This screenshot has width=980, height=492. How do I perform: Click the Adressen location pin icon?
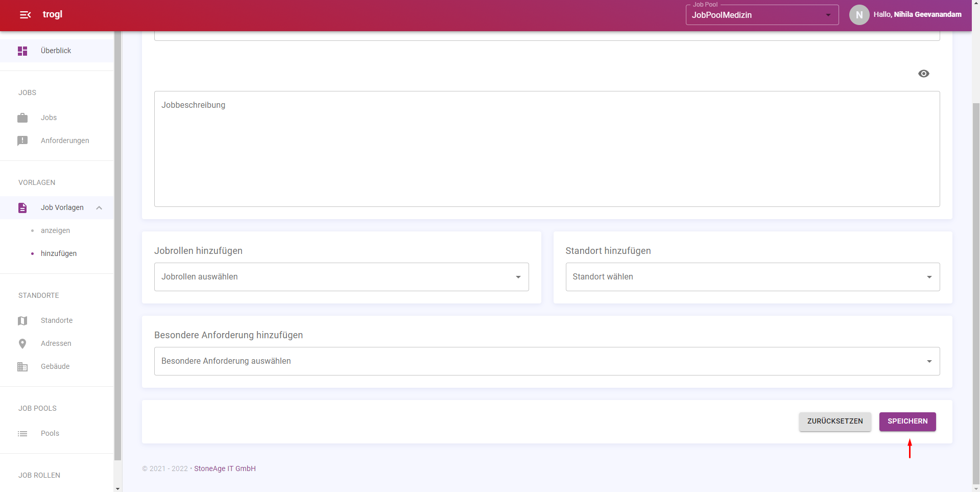(x=22, y=344)
